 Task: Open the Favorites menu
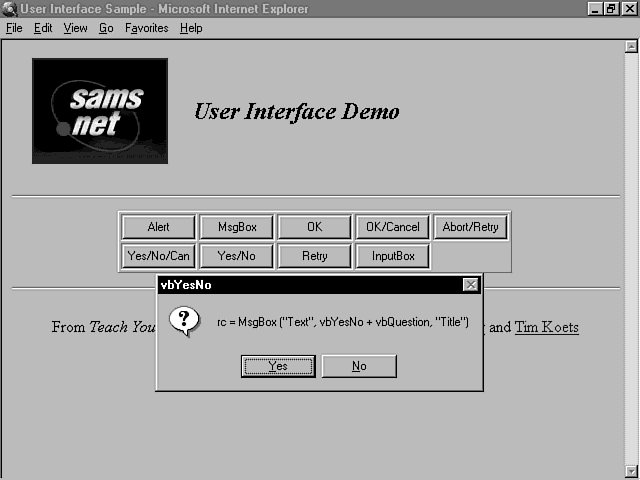(x=147, y=28)
